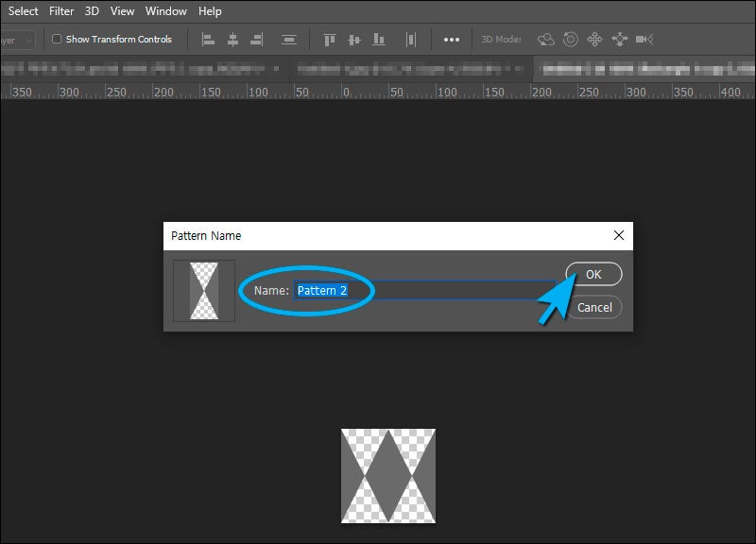Screen dimensions: 756x544
Task: Align horizontal centers in the options bar
Action: (232, 40)
